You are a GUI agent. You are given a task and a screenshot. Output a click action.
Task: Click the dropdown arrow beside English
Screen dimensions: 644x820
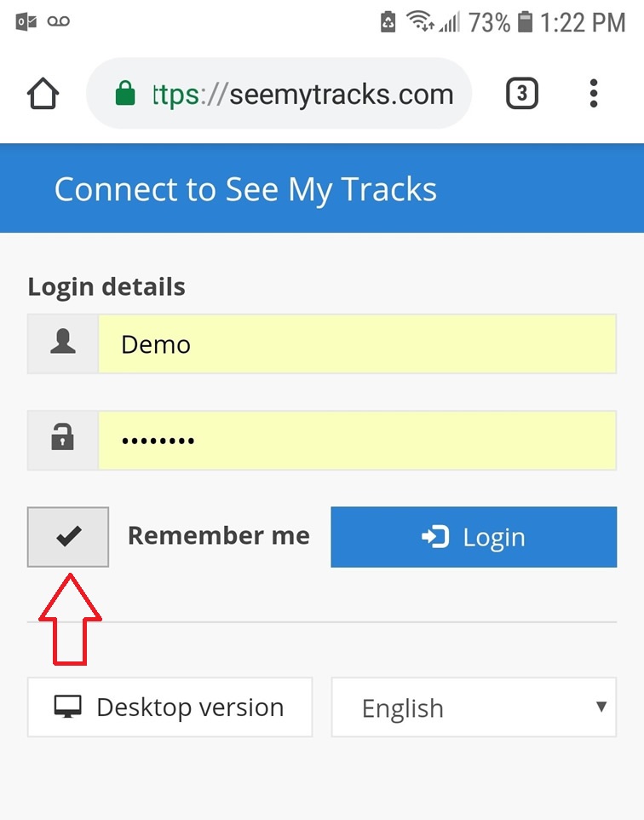coord(601,707)
